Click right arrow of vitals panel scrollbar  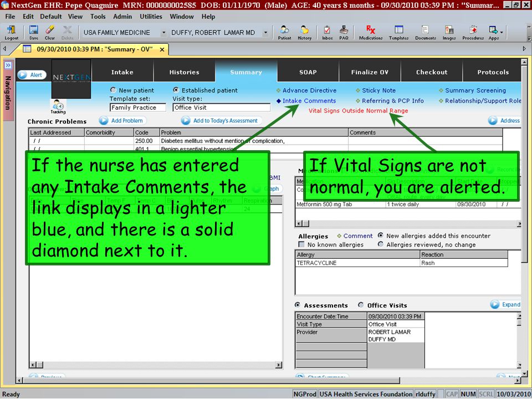click(279, 365)
